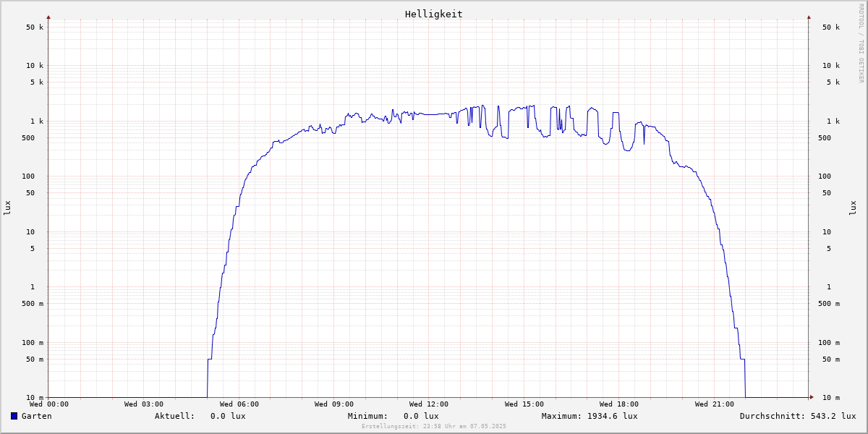
Task: Click the Minimum 0.0 lux value
Action: (x=421, y=416)
